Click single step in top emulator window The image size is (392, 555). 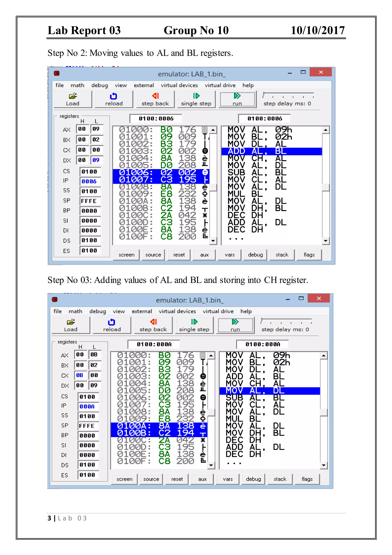[196, 99]
